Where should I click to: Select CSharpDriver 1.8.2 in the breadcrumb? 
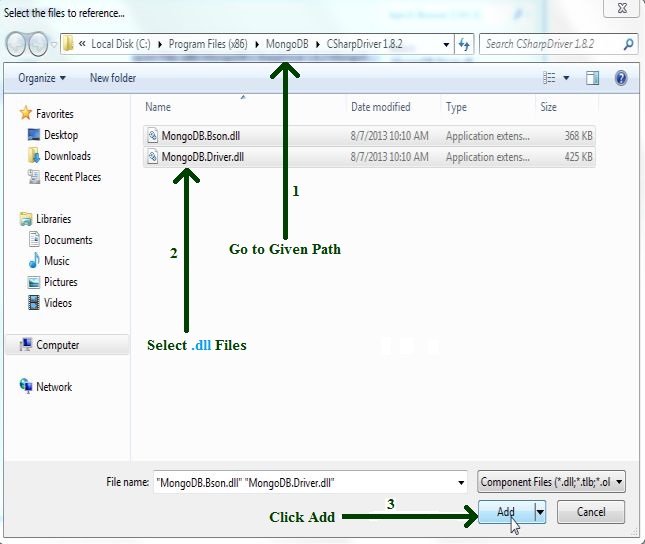(364, 44)
